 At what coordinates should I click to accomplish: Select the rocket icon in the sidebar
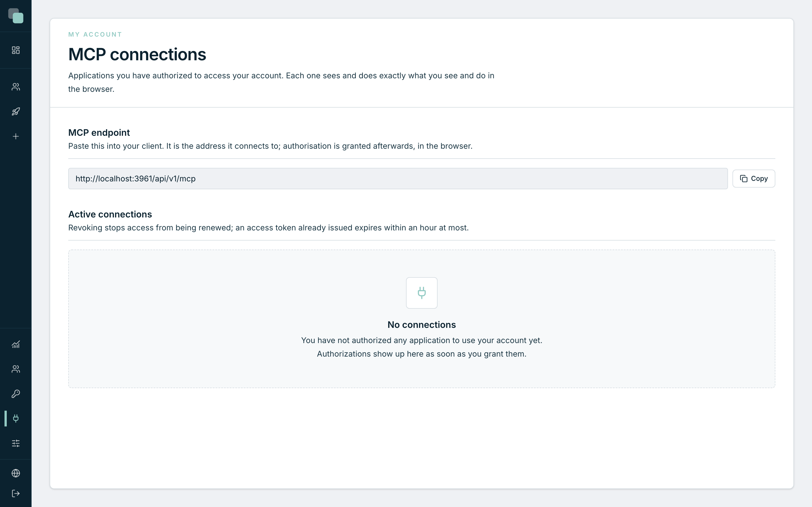click(16, 112)
